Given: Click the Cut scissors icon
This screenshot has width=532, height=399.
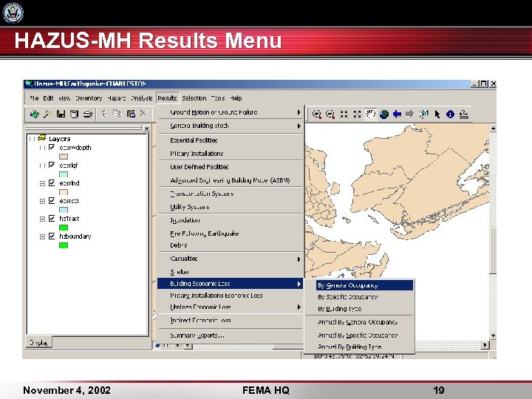Looking at the screenshot, I should click(x=104, y=113).
